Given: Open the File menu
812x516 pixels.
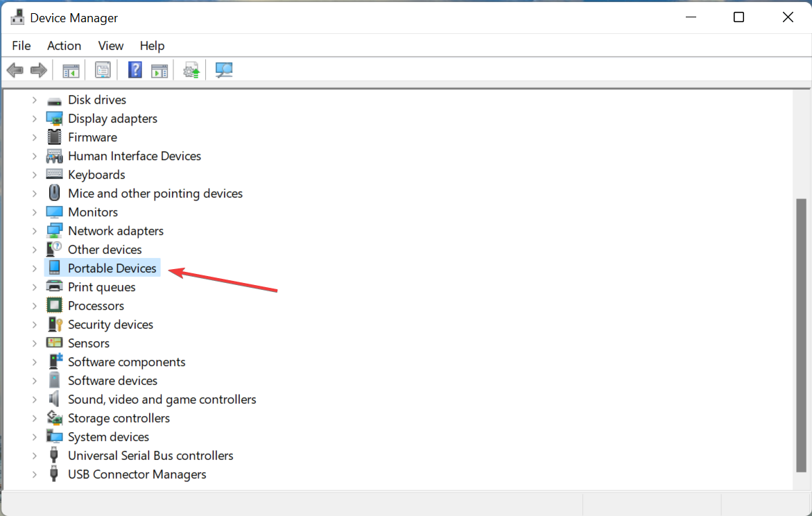Looking at the screenshot, I should [x=21, y=46].
